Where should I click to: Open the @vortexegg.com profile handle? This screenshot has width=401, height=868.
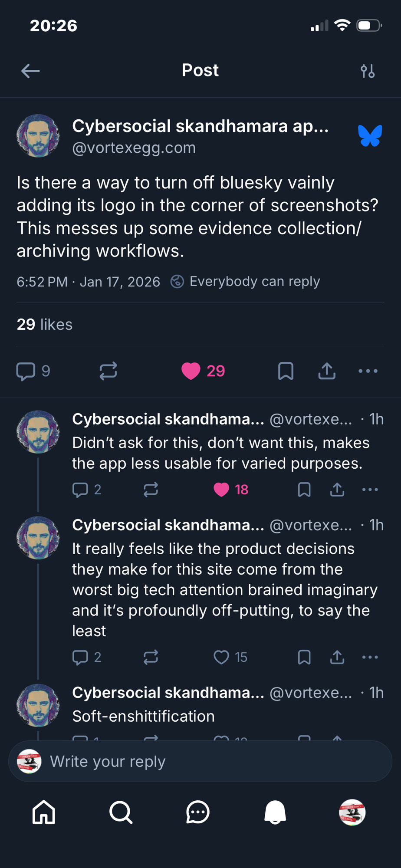pyautogui.click(x=134, y=148)
